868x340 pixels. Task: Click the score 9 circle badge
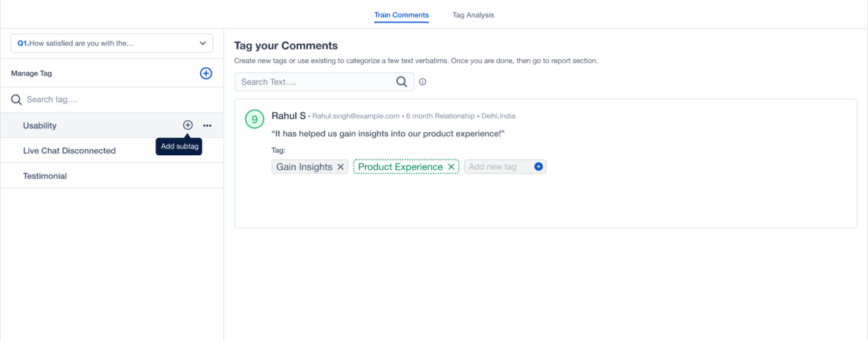(x=254, y=120)
